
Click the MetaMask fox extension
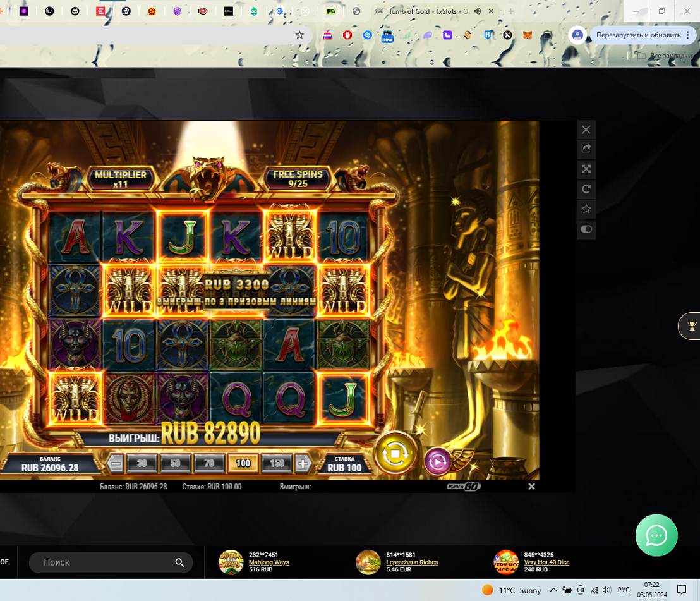[x=528, y=35]
